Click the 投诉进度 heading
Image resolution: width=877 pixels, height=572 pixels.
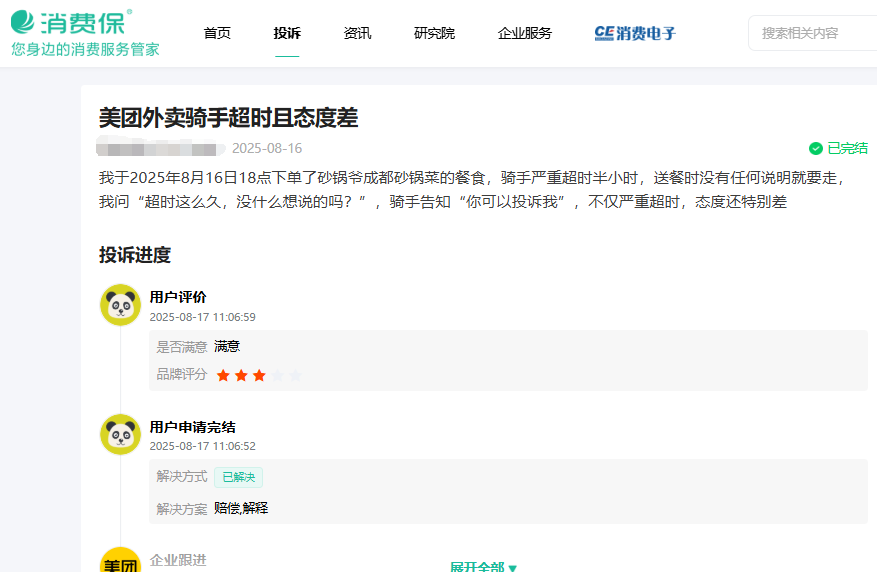[x=135, y=255]
